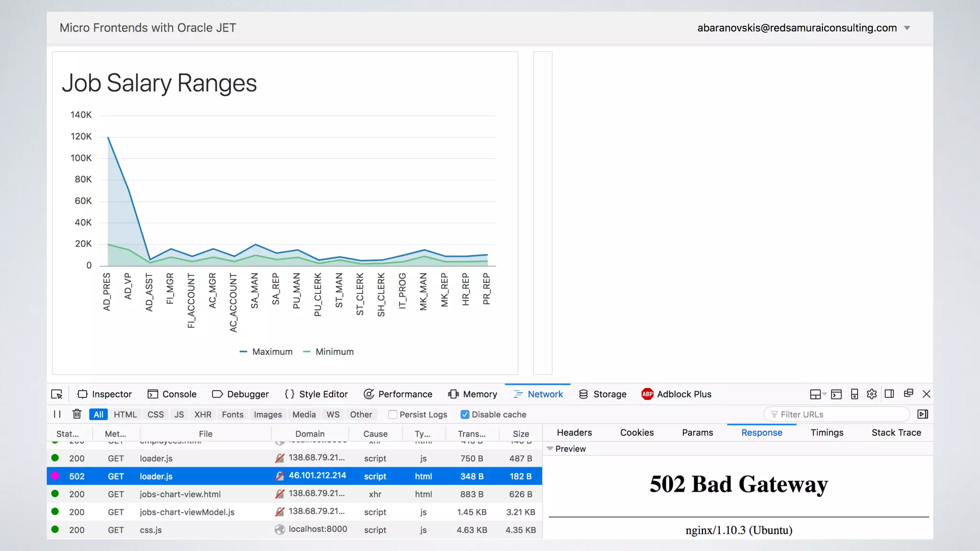Pause network recording
This screenshot has width=980, height=551.
pyautogui.click(x=57, y=414)
